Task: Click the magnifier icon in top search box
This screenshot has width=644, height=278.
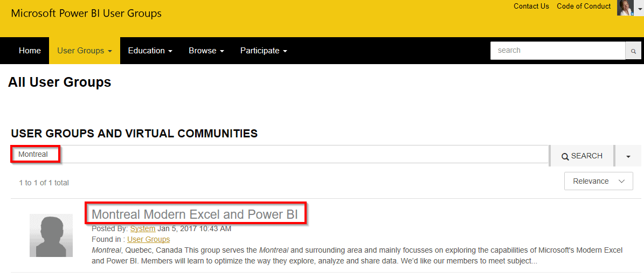Action: [x=633, y=51]
